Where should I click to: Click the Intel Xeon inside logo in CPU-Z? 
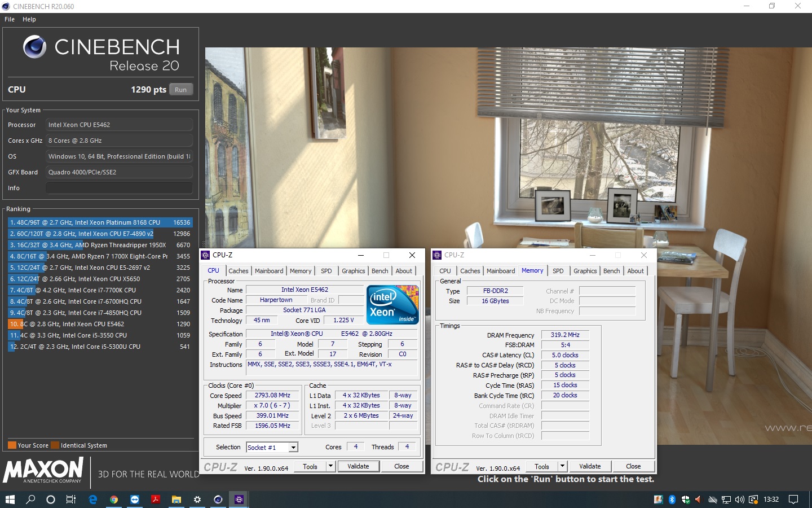click(x=392, y=305)
